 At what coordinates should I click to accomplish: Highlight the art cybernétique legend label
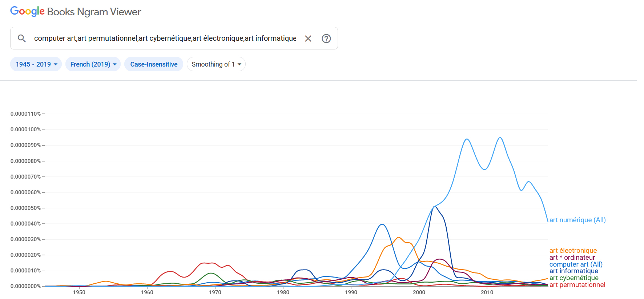pyautogui.click(x=573, y=278)
